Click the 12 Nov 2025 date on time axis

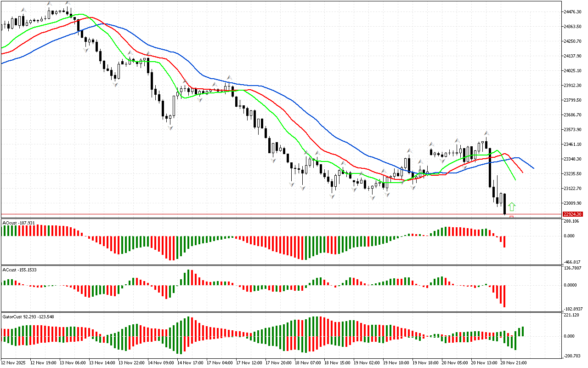(x=13, y=362)
